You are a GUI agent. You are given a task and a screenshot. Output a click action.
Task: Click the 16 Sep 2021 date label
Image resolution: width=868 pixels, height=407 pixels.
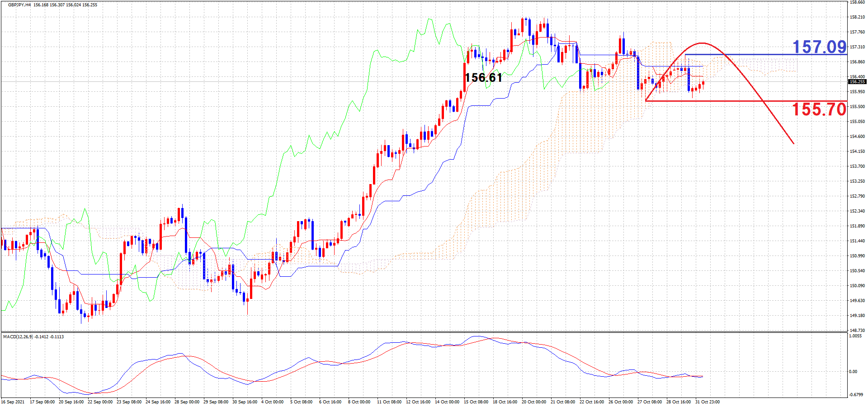14,402
